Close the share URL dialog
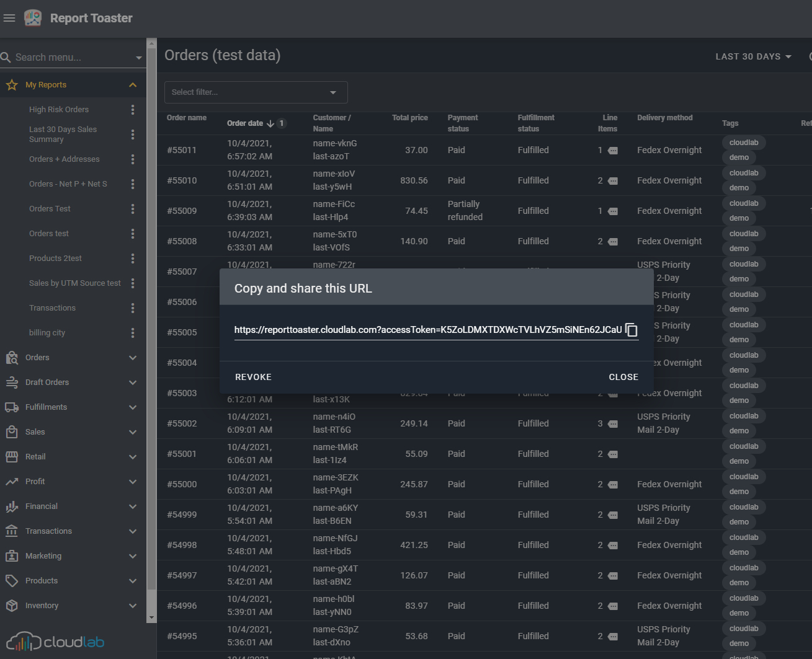This screenshot has width=812, height=659. click(623, 377)
